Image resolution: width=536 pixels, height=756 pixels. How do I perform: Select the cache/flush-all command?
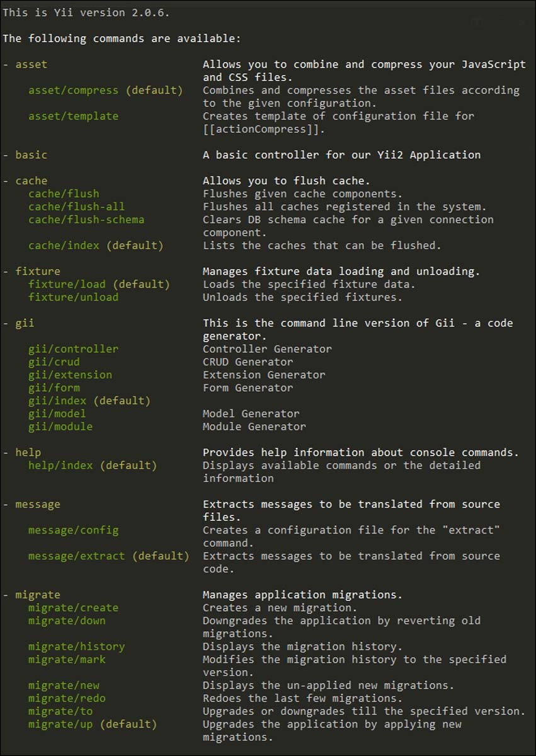[76, 207]
